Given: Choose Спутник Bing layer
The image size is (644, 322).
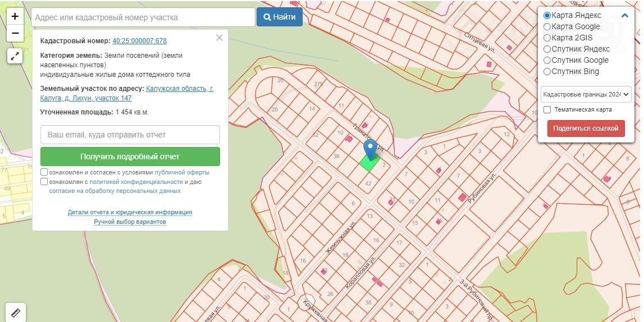Looking at the screenshot, I should 547,71.
